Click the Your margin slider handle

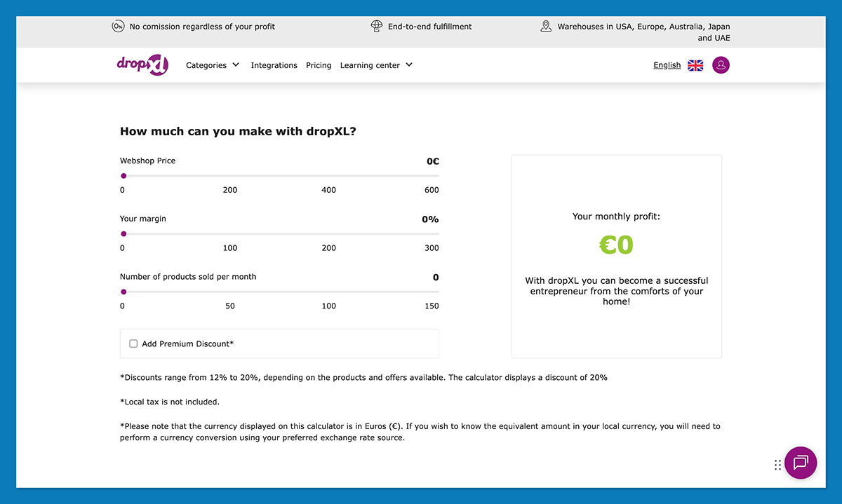coord(123,234)
